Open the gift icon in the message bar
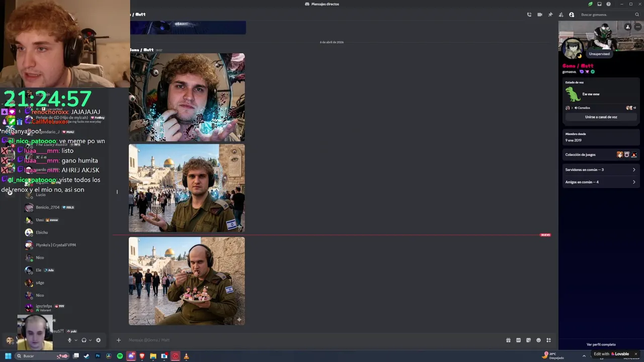 [x=508, y=340]
